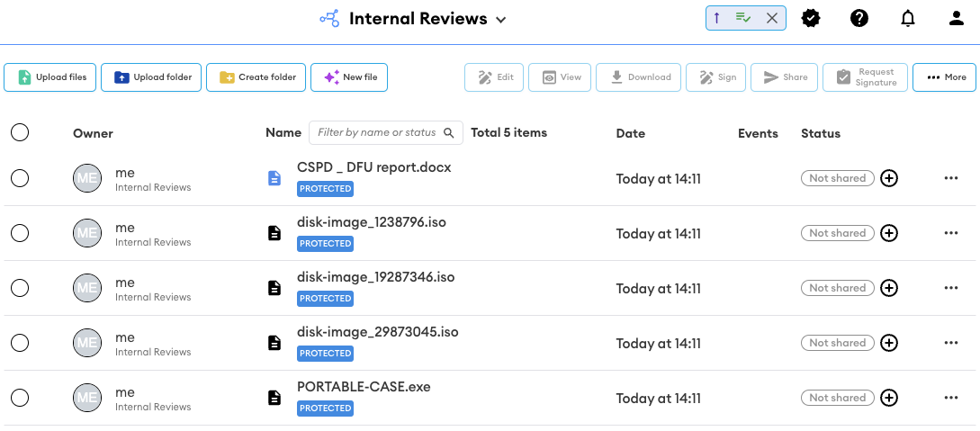Open CSPD _ DFU report.docx file name

[x=373, y=167]
